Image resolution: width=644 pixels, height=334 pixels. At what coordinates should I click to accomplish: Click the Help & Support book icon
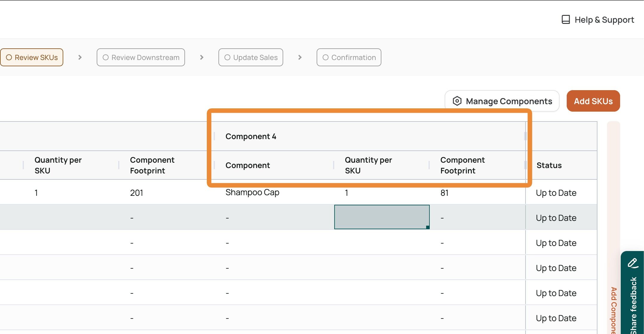pos(566,20)
